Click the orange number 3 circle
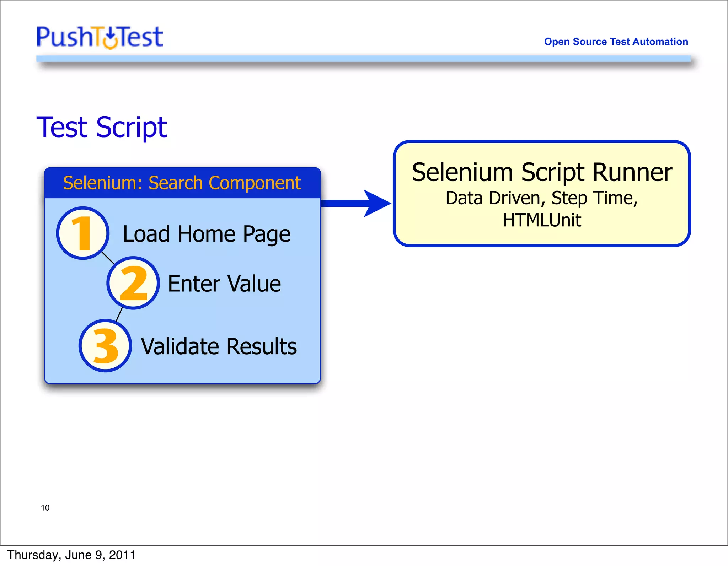The height and width of the screenshot is (566, 728). [105, 346]
